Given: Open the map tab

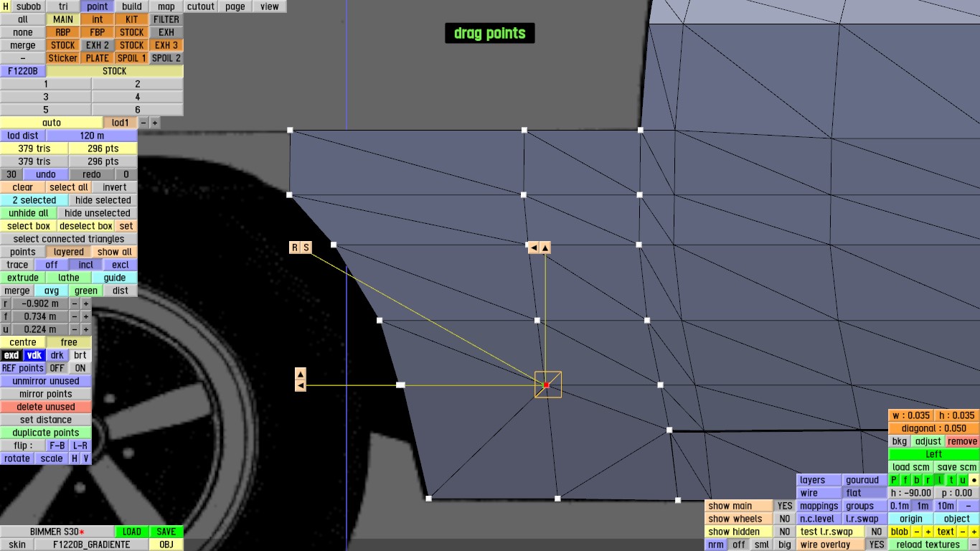Looking at the screenshot, I should (x=166, y=6).
